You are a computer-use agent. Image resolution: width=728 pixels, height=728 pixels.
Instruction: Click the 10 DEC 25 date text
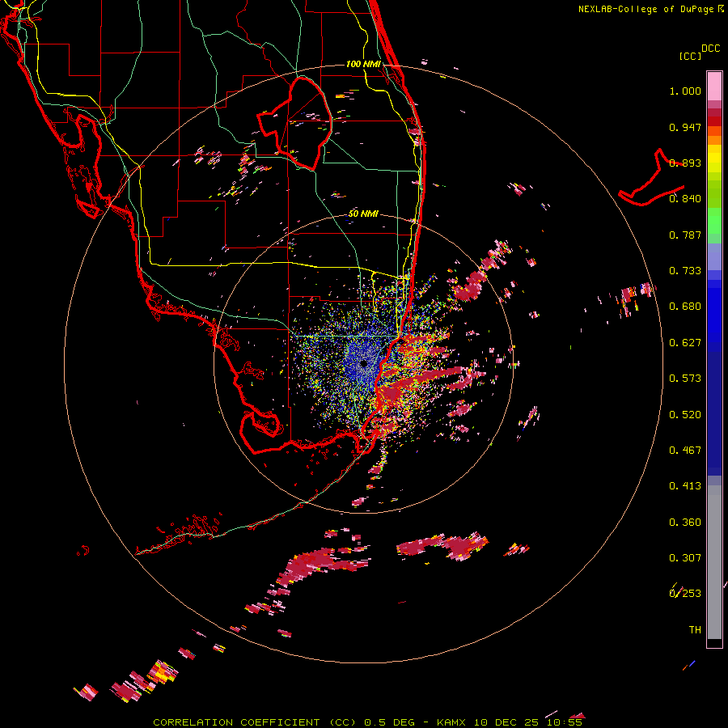pos(506,722)
